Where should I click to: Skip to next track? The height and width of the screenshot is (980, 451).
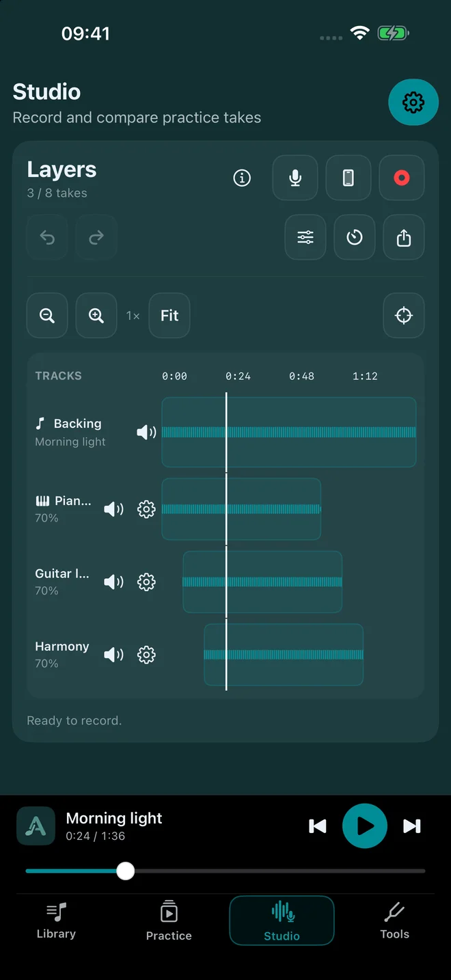(x=411, y=826)
